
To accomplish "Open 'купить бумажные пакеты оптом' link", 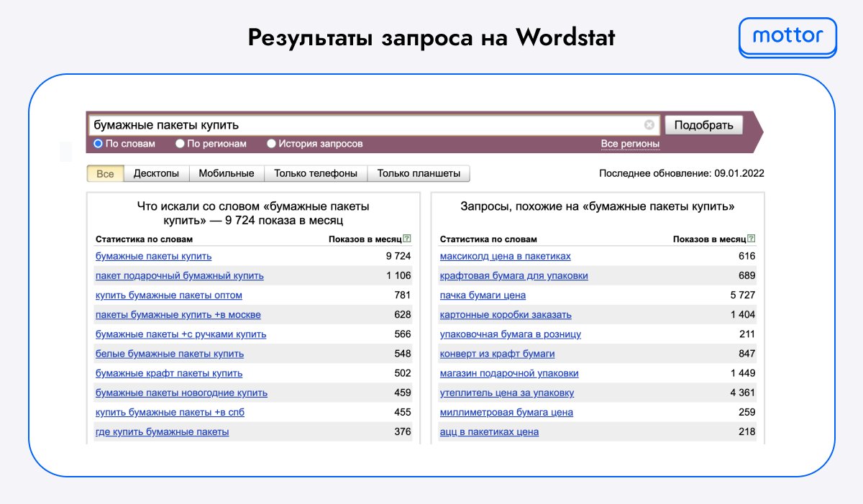I will pos(168,295).
